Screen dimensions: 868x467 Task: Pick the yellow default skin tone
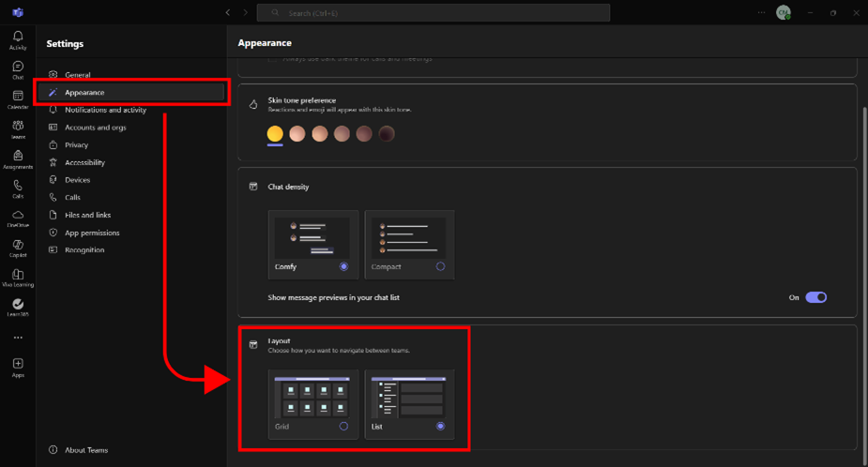pyautogui.click(x=275, y=134)
